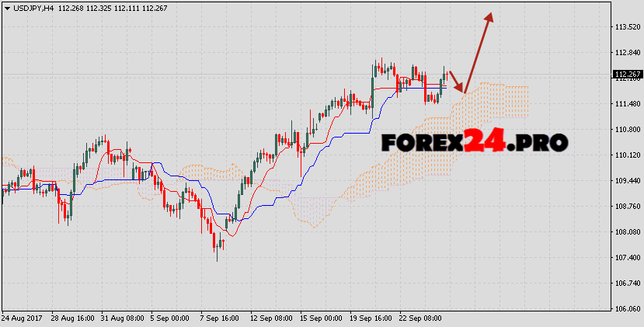The width and height of the screenshot is (644, 327).
Task: Click the 110.800 price level on axis
Action: [627, 129]
